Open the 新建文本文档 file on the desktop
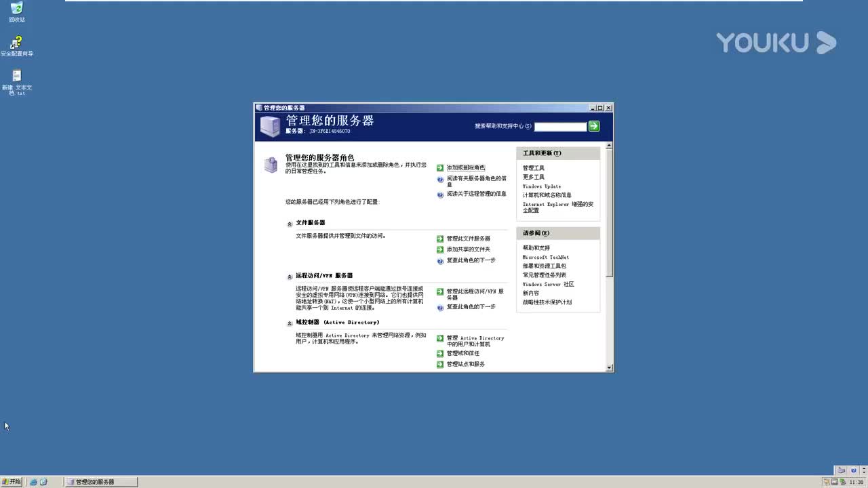The height and width of the screenshot is (488, 868). tap(16, 77)
